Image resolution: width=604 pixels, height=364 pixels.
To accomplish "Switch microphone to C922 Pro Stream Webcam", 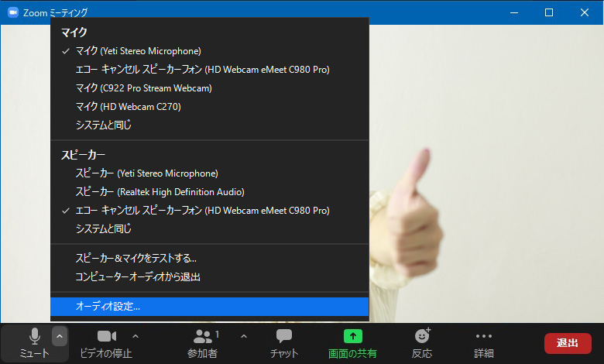I will click(143, 88).
